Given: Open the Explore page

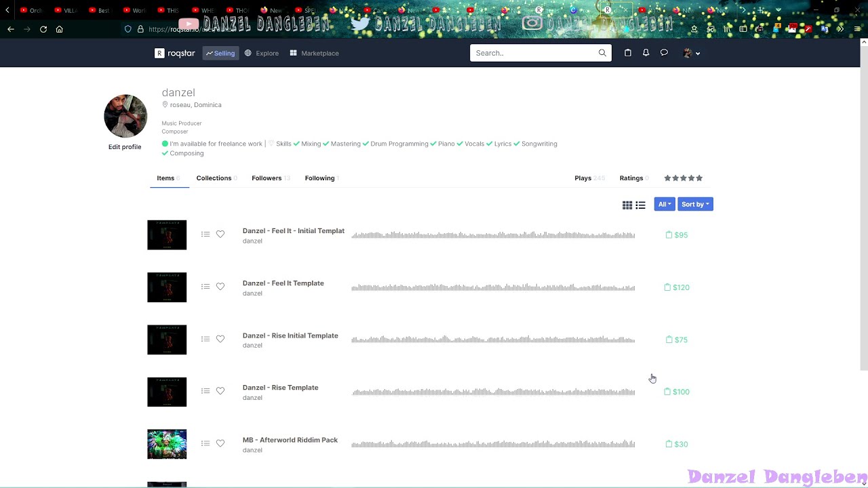Looking at the screenshot, I should click(x=262, y=53).
